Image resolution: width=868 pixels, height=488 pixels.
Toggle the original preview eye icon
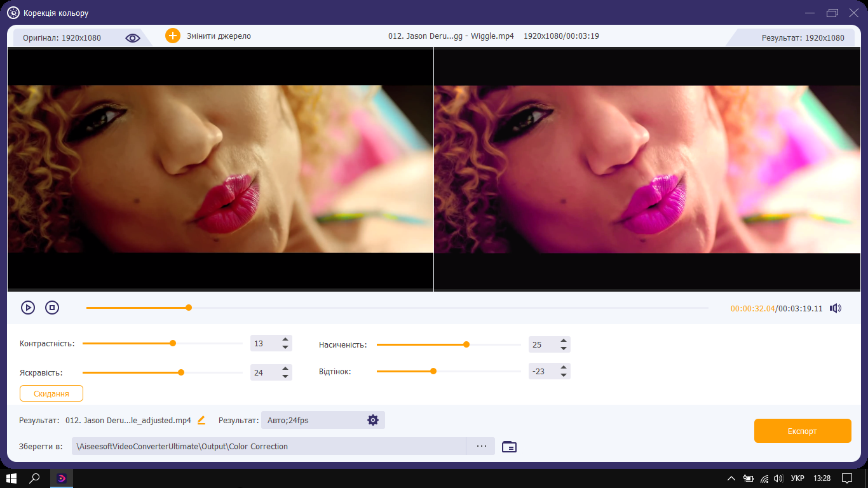pos(132,38)
